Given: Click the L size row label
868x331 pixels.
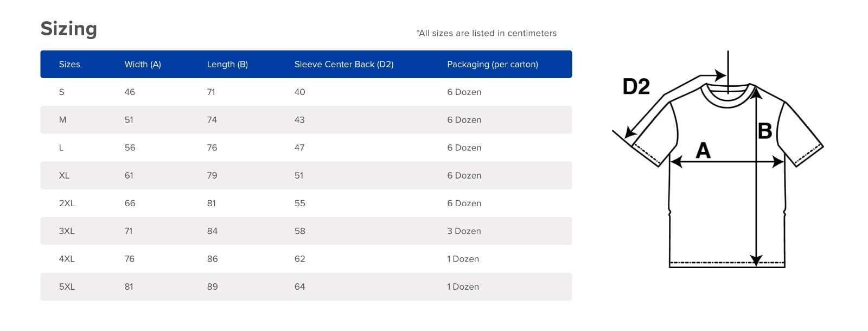Looking at the screenshot, I should [61, 148].
